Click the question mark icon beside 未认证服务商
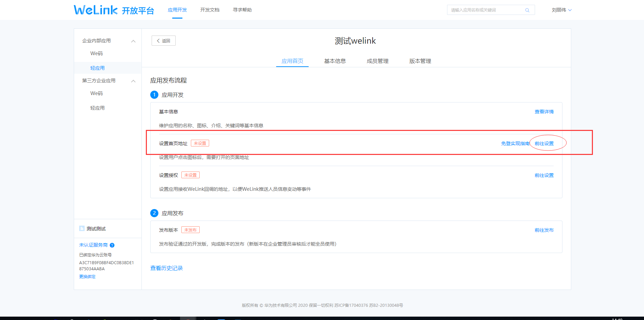Image resolution: width=644 pixels, height=320 pixels. pos(112,245)
